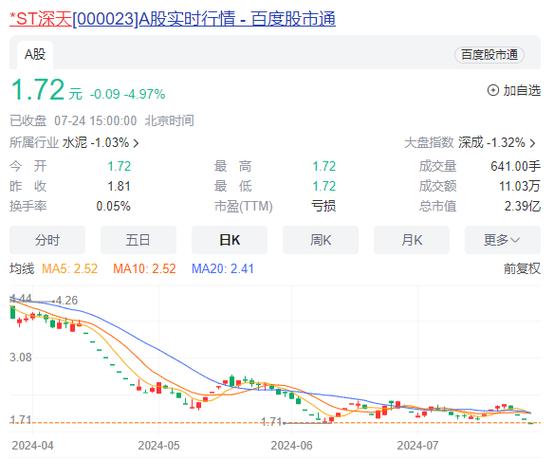Select the A股 tab

click(x=35, y=54)
